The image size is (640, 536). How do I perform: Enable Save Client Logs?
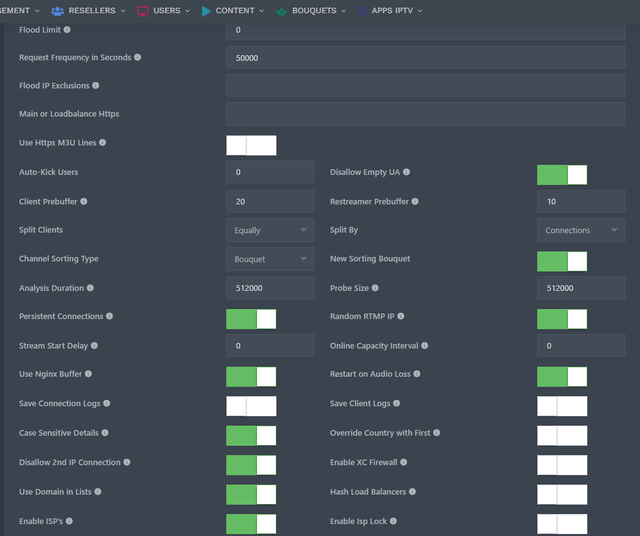[x=562, y=406]
